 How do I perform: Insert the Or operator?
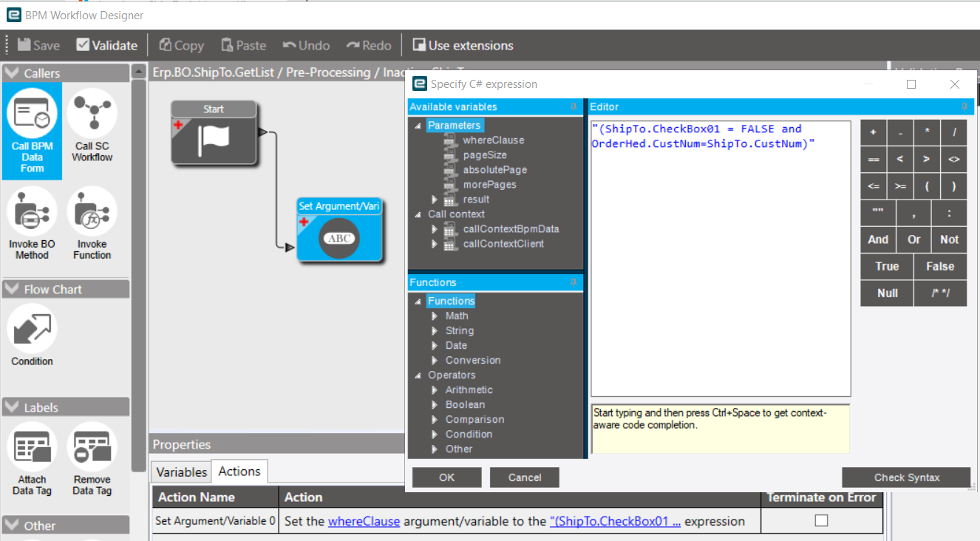[913, 239]
